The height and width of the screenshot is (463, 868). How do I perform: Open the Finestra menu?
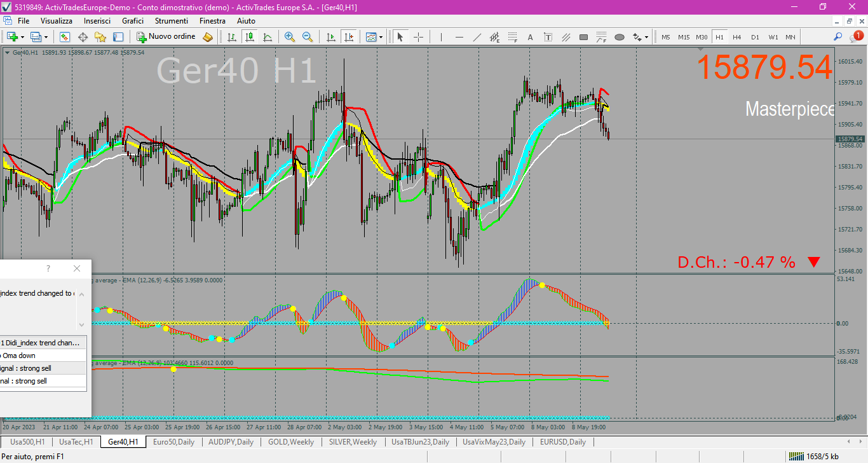(x=212, y=21)
